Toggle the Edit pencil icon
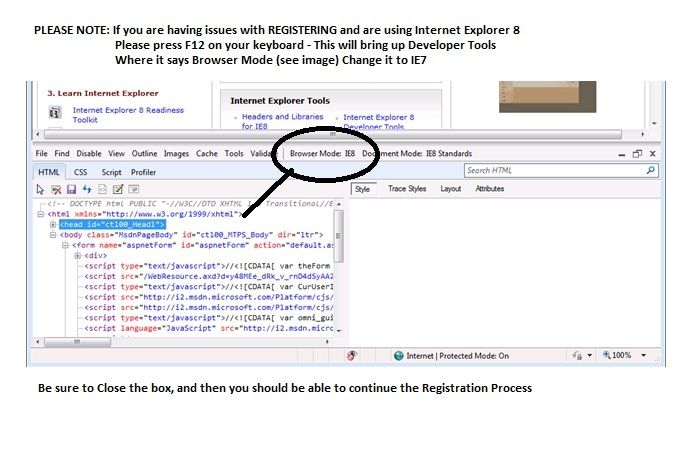Screen dimensions: 694x471 pyautogui.click(x=118, y=189)
